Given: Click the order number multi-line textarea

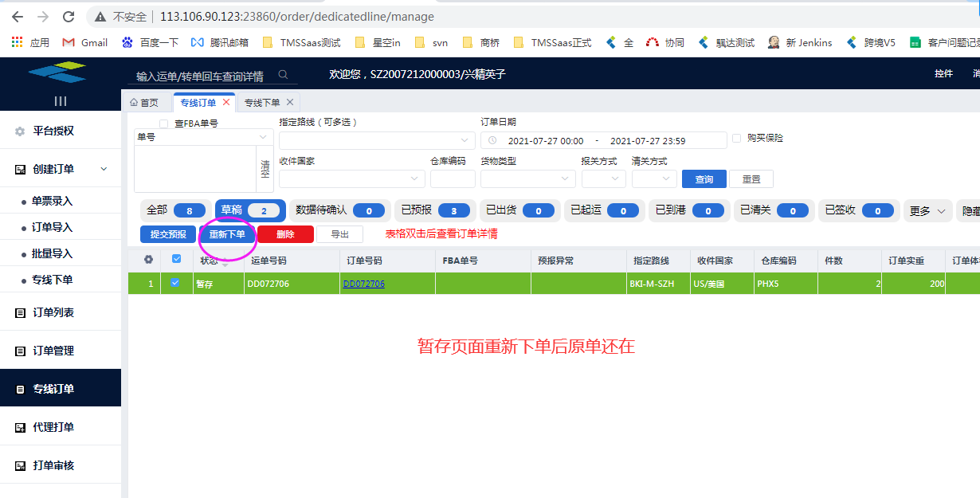Looking at the screenshot, I should tap(195, 169).
